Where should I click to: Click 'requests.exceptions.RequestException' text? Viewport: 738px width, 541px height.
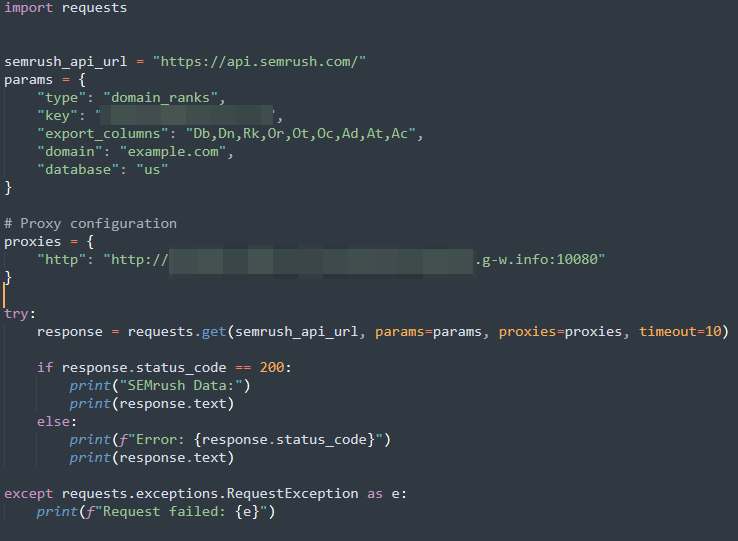(x=210, y=493)
